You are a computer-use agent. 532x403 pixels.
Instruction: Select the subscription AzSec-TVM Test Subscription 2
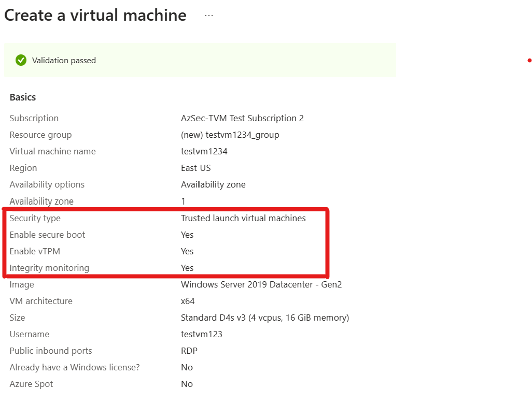(x=243, y=118)
